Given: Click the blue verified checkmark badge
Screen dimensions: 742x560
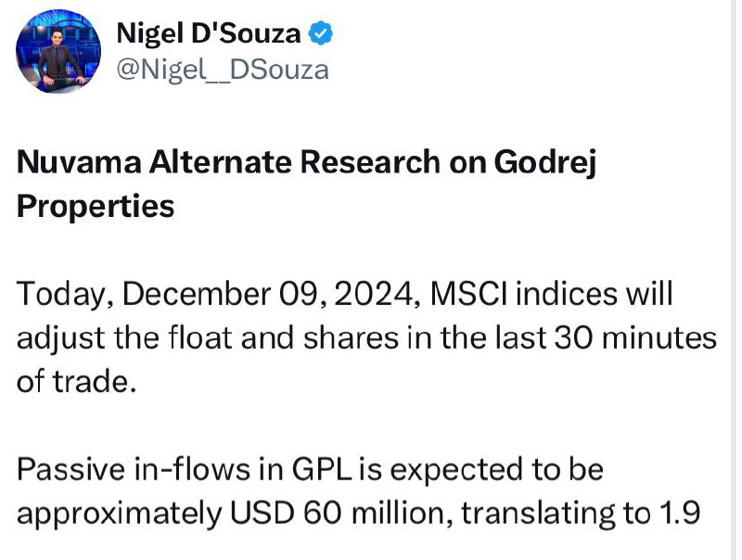Looking at the screenshot, I should [x=321, y=33].
